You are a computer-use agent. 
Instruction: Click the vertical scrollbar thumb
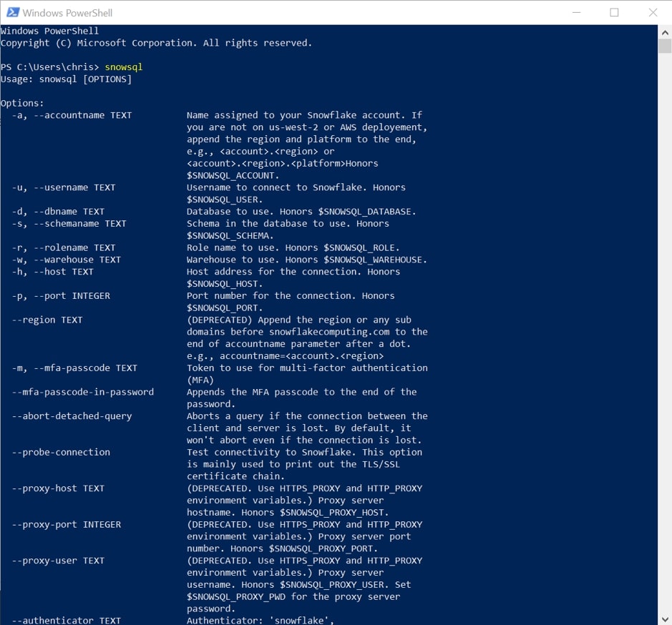pos(665,46)
